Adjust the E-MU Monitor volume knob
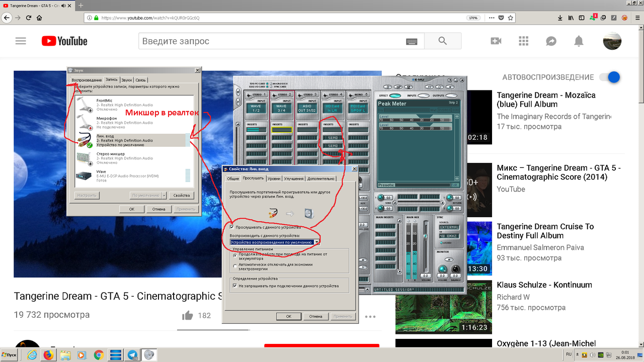 pos(442,269)
